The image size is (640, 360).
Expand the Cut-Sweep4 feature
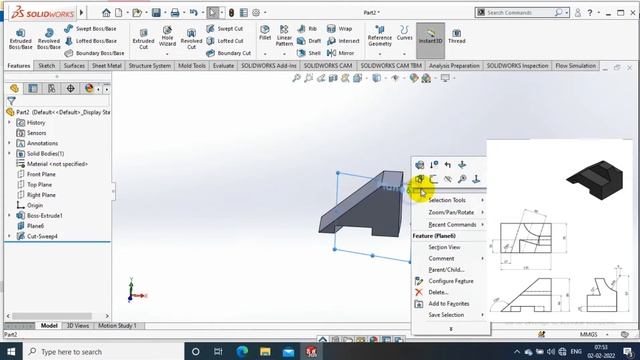[9, 236]
